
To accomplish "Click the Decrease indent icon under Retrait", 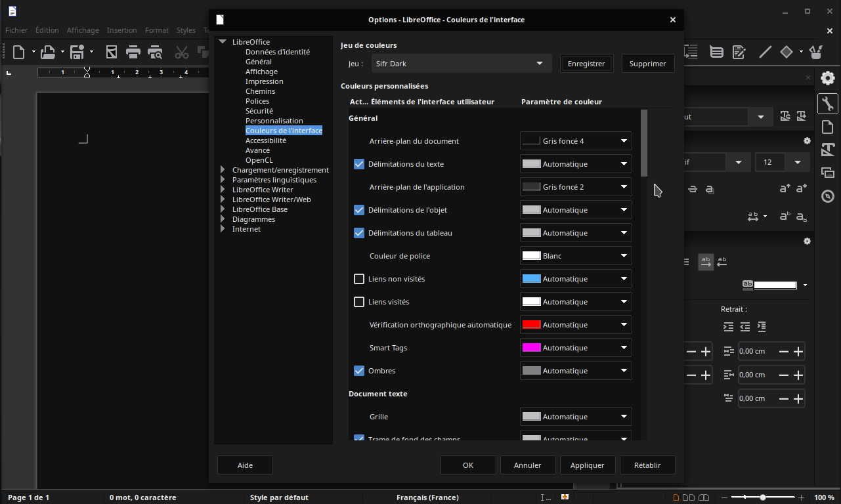I will coord(744,326).
